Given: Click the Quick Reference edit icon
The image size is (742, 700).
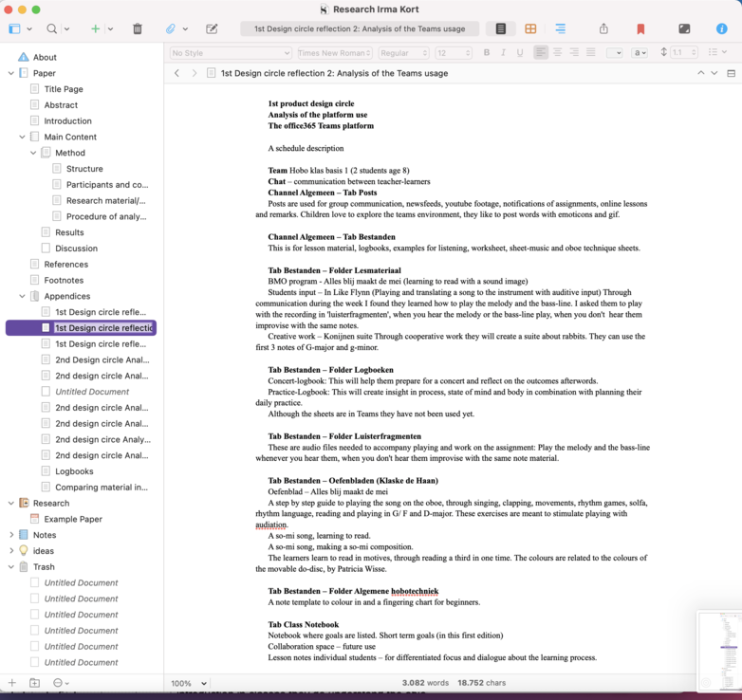Looking at the screenshot, I should coord(212,29).
